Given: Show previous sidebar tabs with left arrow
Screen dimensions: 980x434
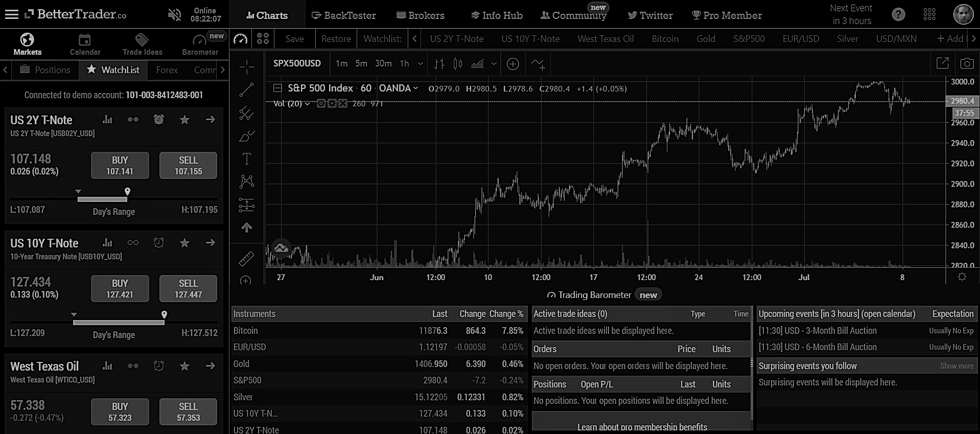Looking at the screenshot, I should tap(5, 70).
